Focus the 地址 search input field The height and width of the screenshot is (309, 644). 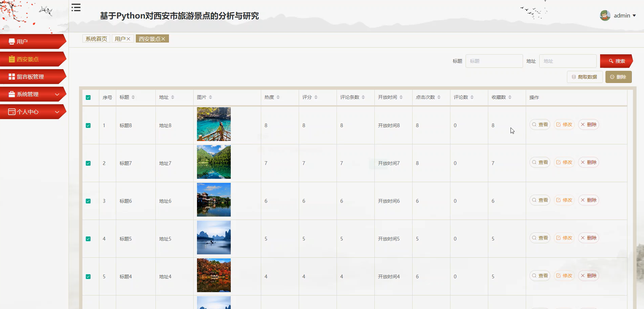pyautogui.click(x=568, y=61)
